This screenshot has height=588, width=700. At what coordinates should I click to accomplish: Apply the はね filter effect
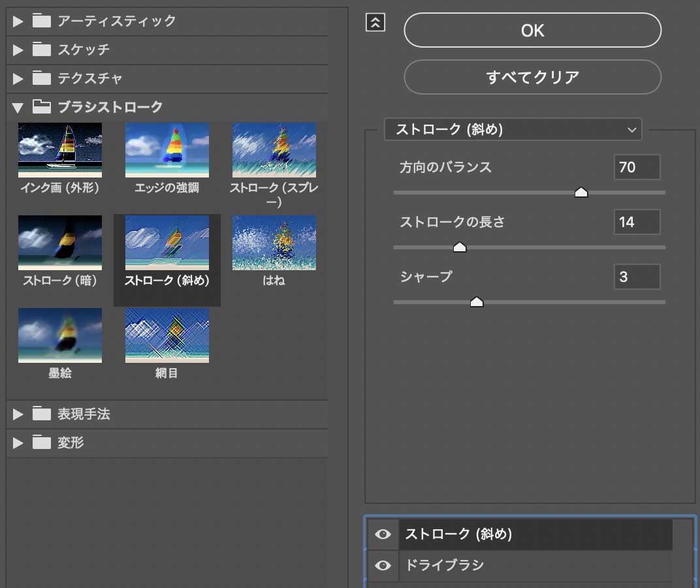[274, 242]
